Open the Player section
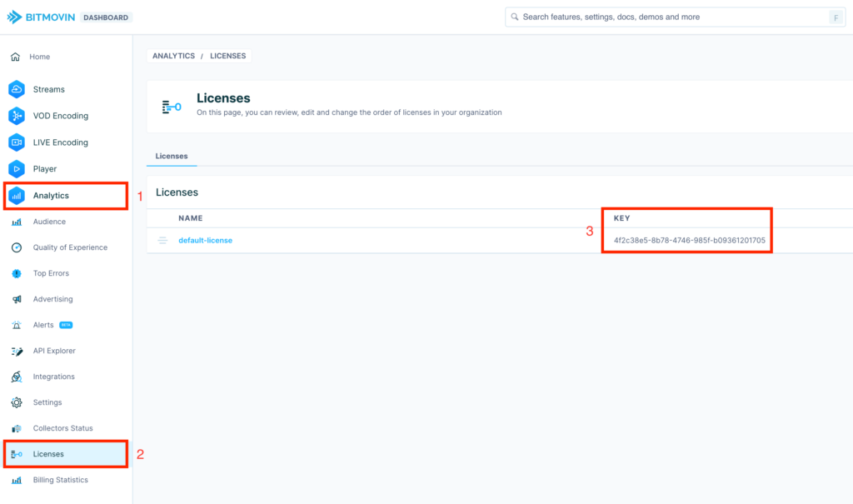This screenshot has width=853, height=504. click(x=45, y=169)
